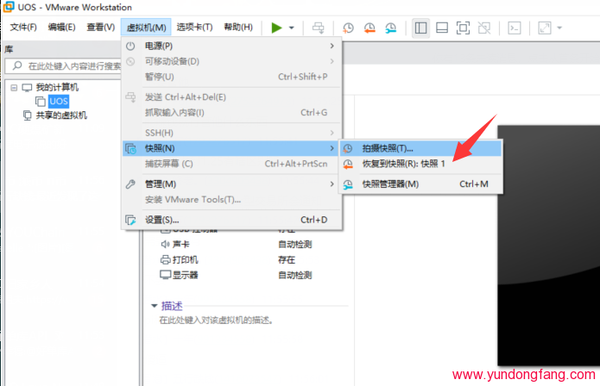The width and height of the screenshot is (600, 386).
Task: Click the sound card speaker icon
Action: tap(165, 244)
